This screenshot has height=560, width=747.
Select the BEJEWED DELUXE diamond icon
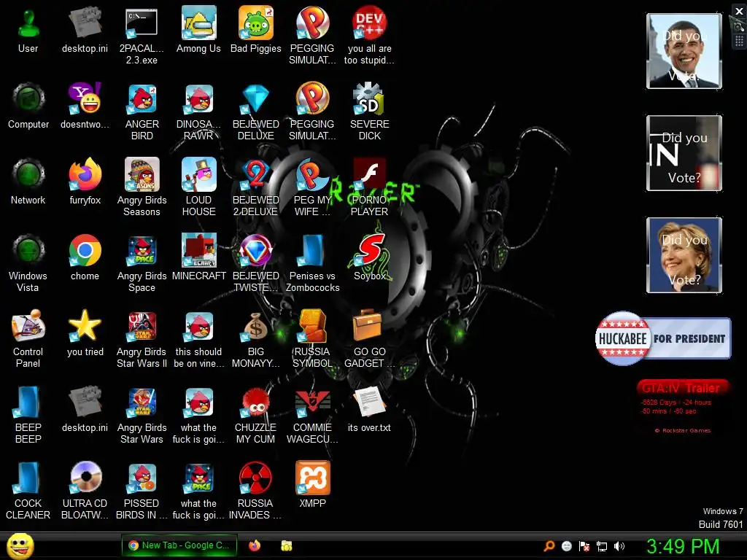[x=255, y=112]
